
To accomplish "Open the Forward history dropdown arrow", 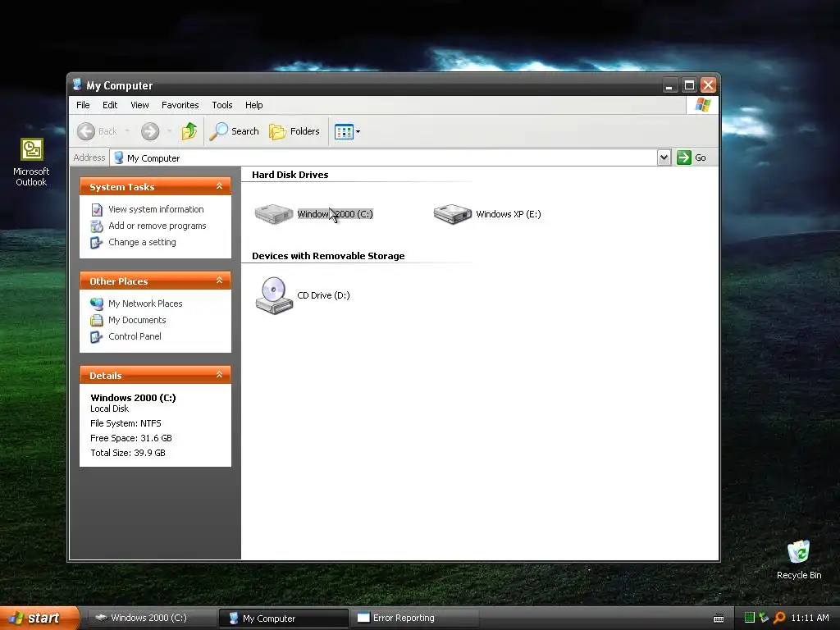I will tap(169, 131).
